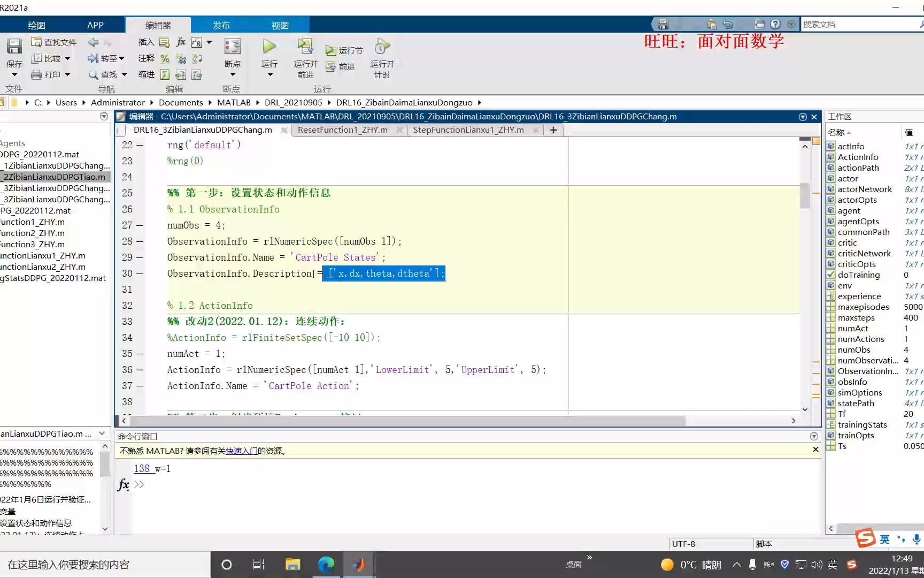The image size is (924, 578).
Task: Open the ResetFunction1_ZHY.m editor tab
Action: pos(342,130)
